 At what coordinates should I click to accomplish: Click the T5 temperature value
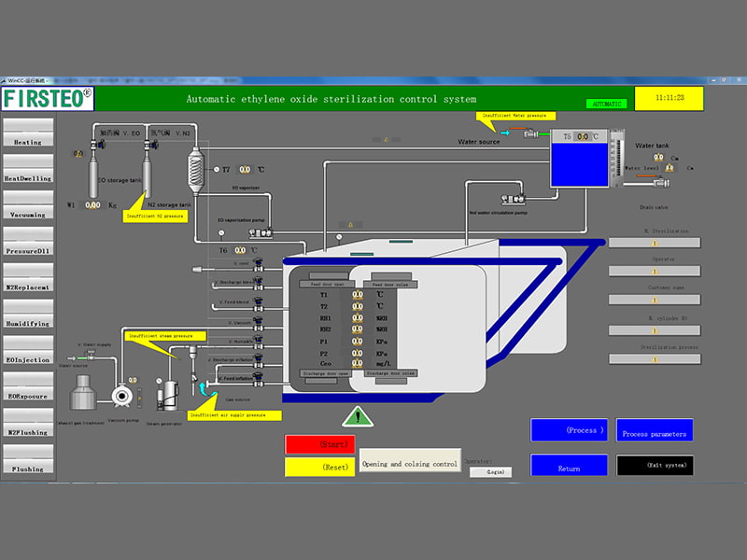[x=583, y=136]
